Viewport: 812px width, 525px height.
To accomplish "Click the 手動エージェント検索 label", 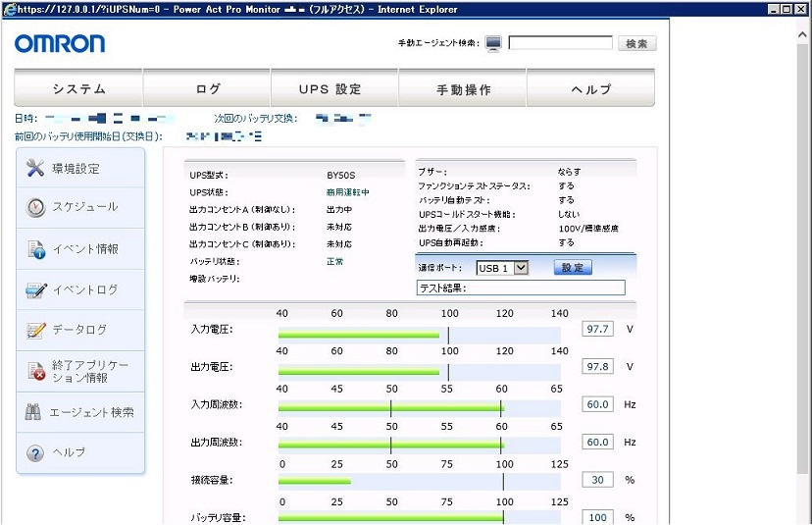I will (438, 43).
